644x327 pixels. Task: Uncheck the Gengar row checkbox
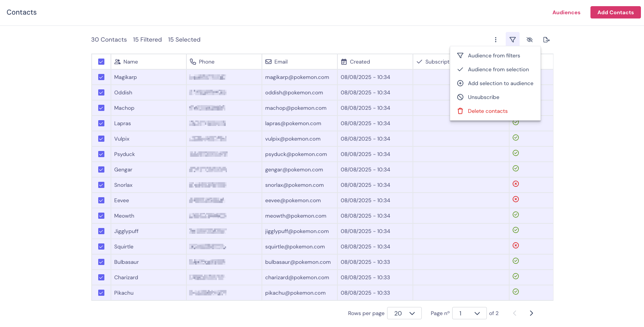[x=101, y=169]
